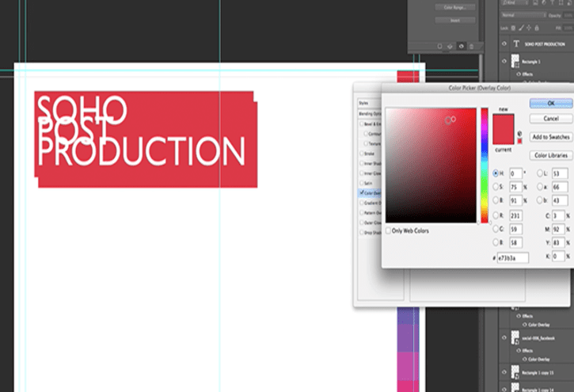This screenshot has height=392, width=574.
Task: Click the vertical hue slider bar
Action: pos(485,165)
